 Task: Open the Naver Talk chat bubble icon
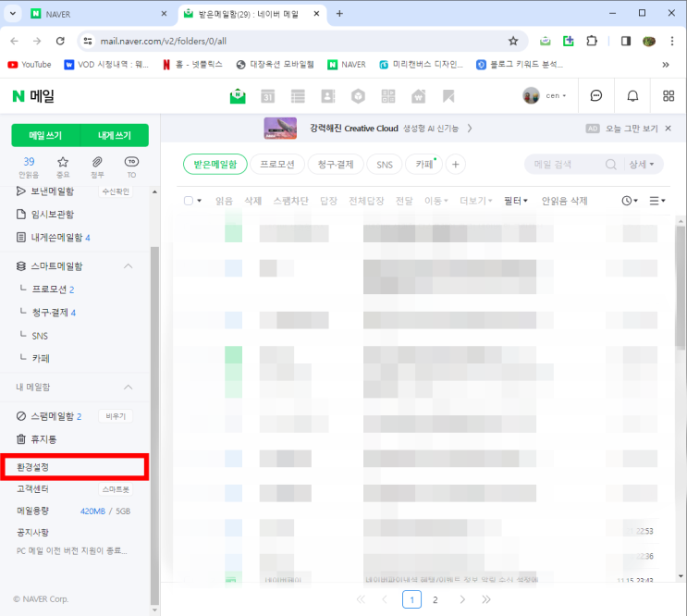[x=596, y=95]
